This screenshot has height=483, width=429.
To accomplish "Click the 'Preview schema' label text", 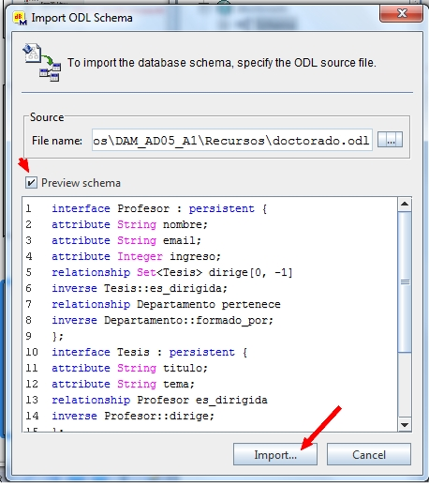I will (x=81, y=183).
